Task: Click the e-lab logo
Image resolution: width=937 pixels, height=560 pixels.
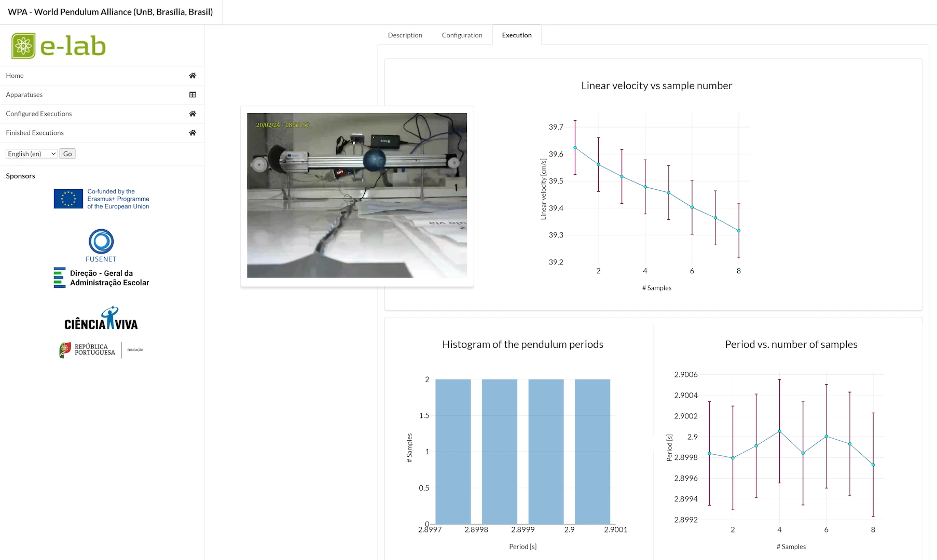Action: (59, 46)
